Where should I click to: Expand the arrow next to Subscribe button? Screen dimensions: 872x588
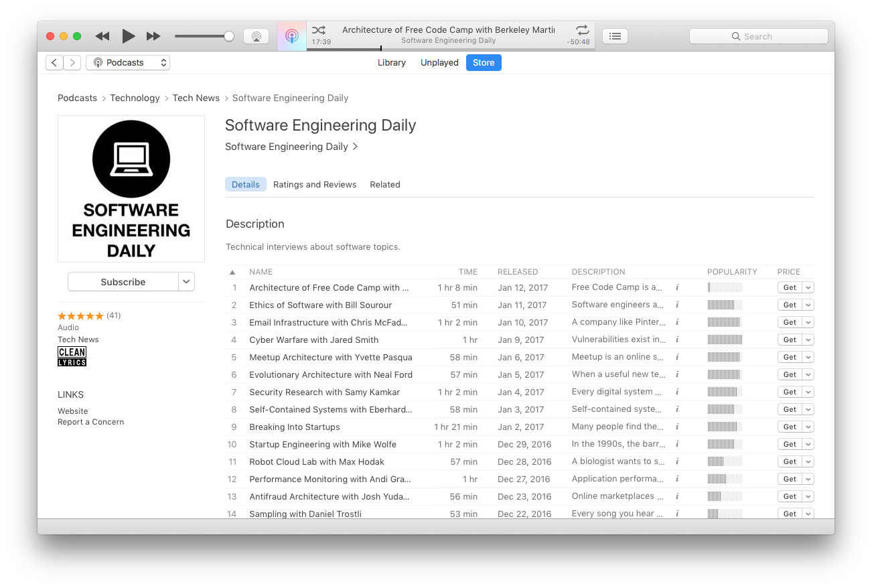[x=186, y=282]
